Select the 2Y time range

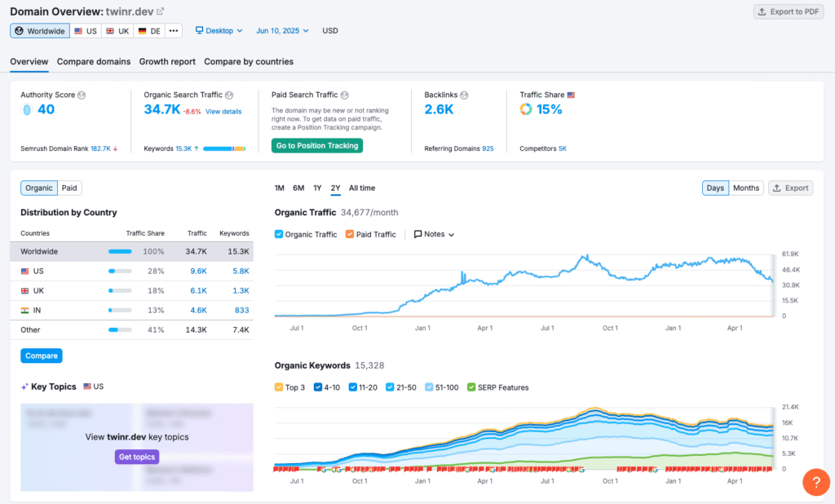click(x=335, y=188)
